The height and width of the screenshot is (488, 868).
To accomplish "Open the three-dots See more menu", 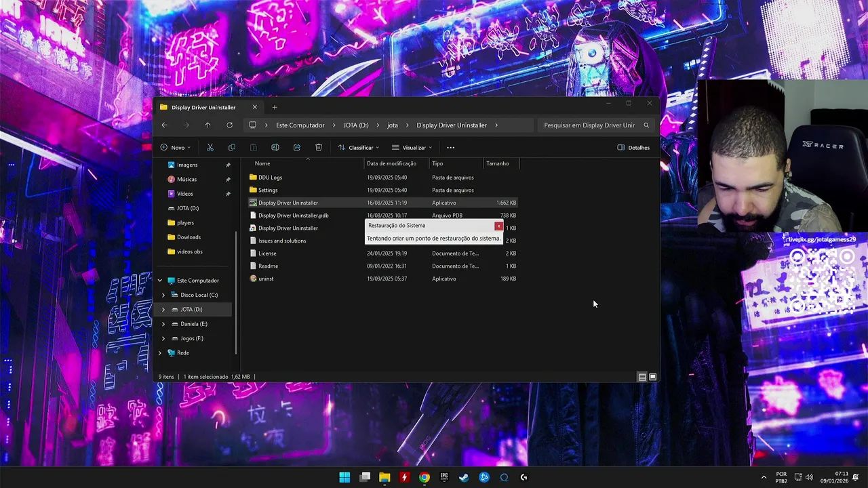I will tap(450, 148).
